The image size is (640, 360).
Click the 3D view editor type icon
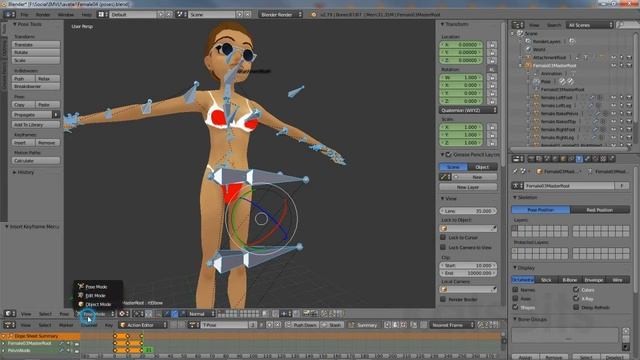(10, 314)
